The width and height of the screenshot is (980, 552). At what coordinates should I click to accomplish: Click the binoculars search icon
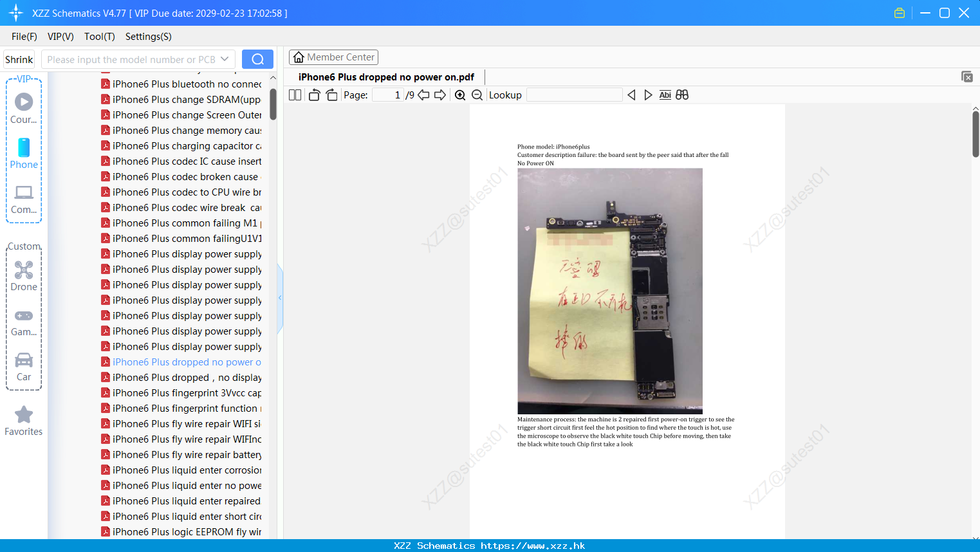point(682,95)
